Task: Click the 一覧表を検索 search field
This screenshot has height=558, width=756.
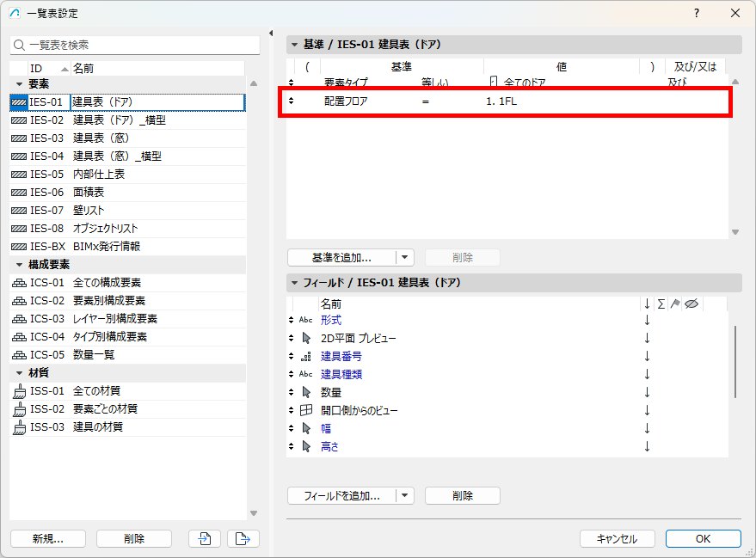Action: tap(135, 45)
